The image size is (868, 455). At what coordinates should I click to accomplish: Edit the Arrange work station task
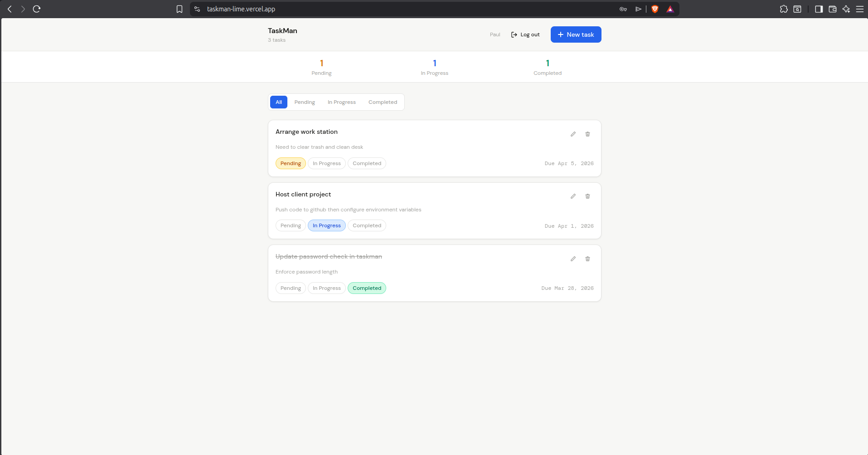(x=573, y=134)
